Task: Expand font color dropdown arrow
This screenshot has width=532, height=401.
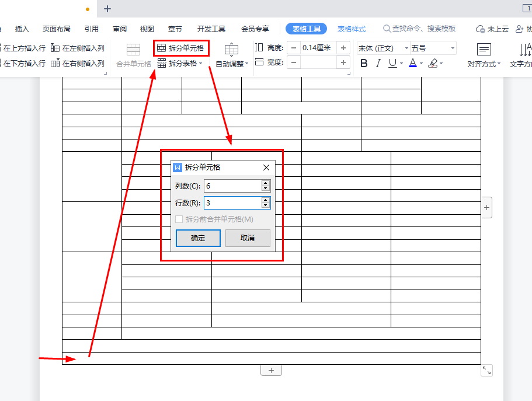Action: point(422,64)
